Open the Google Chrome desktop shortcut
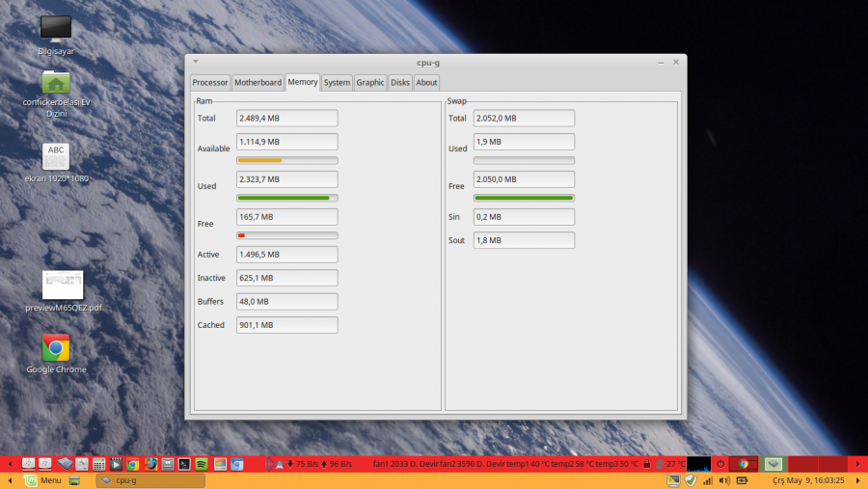 tap(56, 348)
